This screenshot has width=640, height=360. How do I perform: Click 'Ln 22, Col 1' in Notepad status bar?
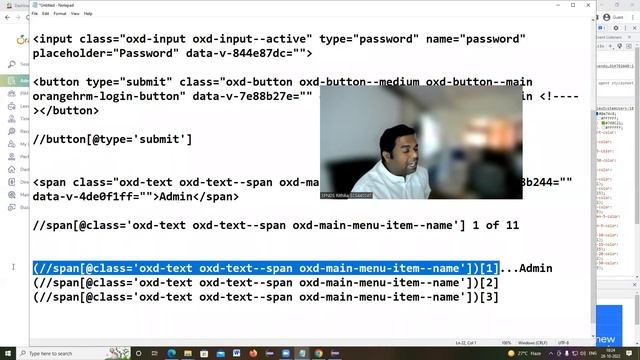[465, 343]
